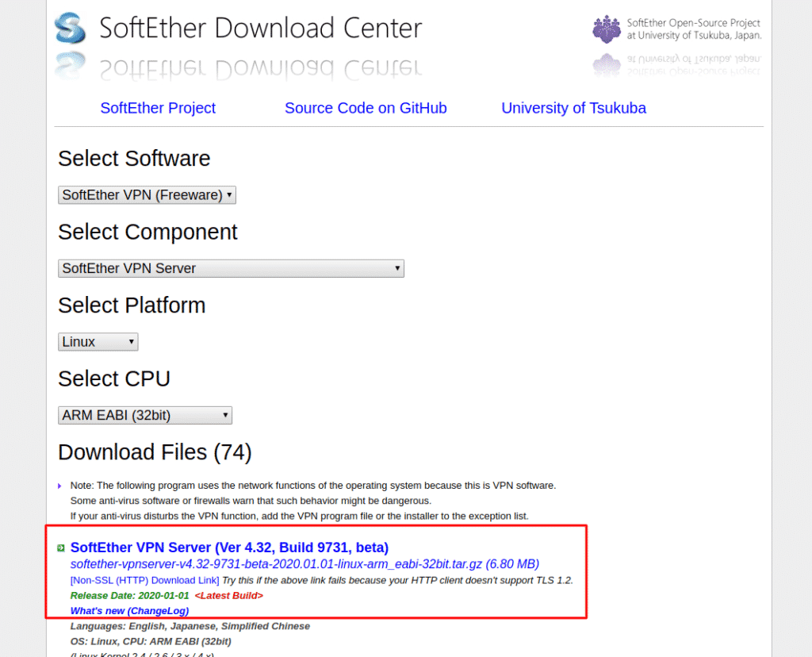The image size is (812, 657).
Task: Click the SoftEther blue S logo
Action: (70, 28)
